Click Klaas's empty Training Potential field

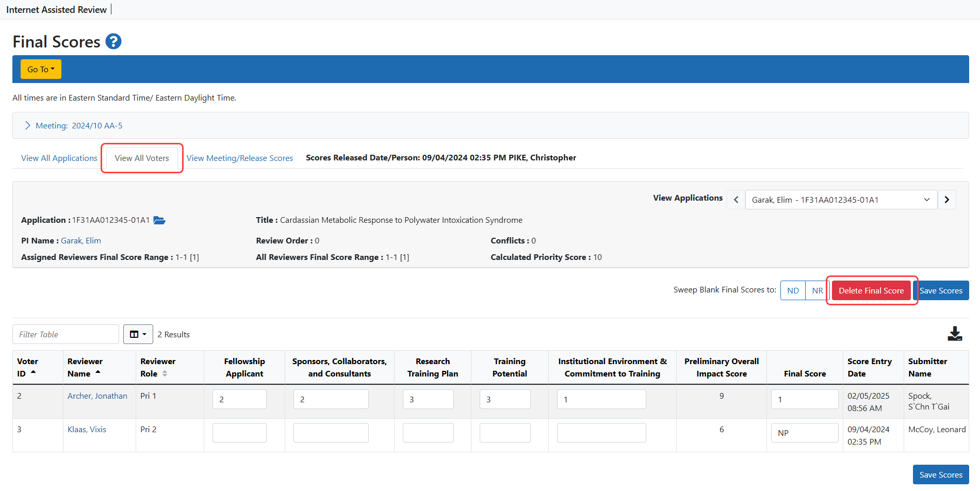pyautogui.click(x=505, y=433)
